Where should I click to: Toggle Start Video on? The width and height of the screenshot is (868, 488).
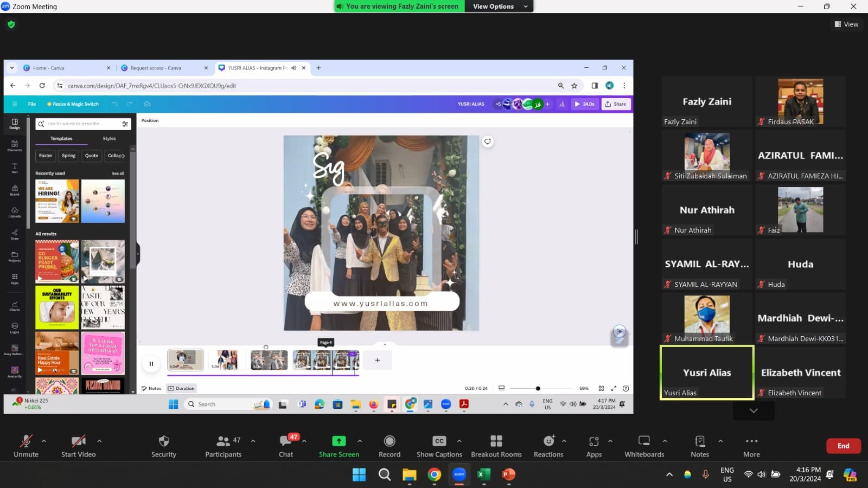coord(78,441)
